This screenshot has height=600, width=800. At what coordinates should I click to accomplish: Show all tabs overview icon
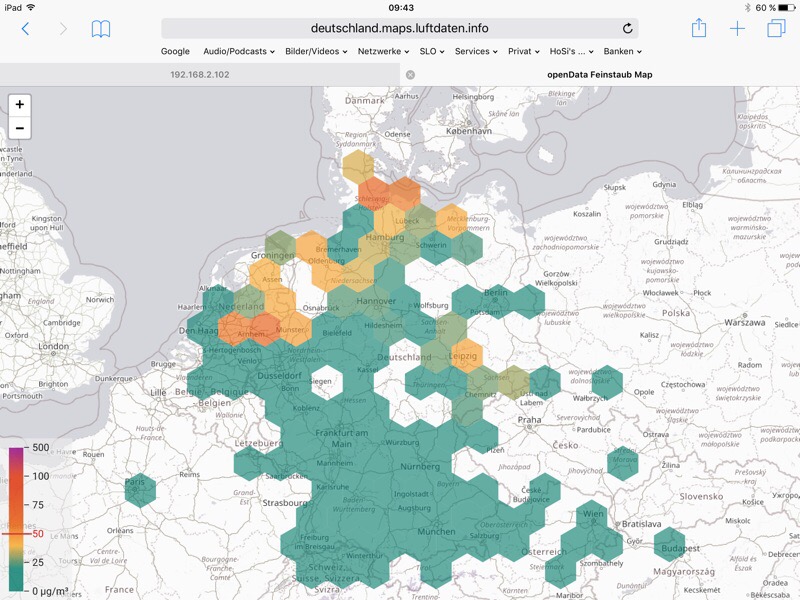(775, 29)
